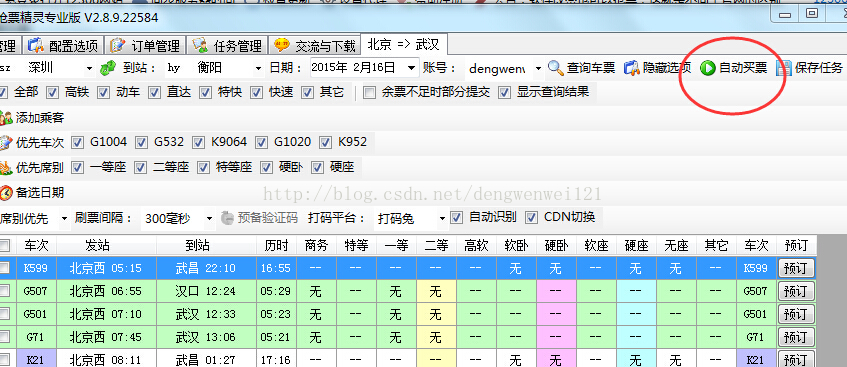
Task: Click the 订单管理 tab icon
Action: coord(118,45)
